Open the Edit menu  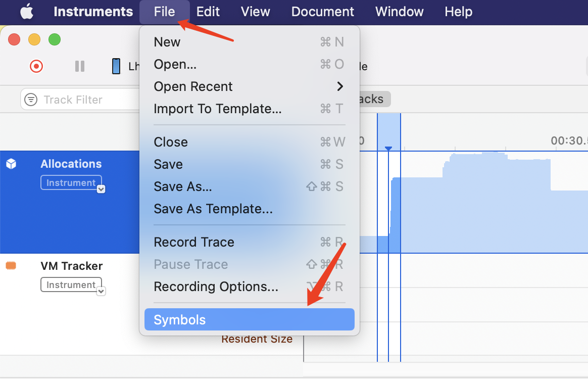point(208,12)
